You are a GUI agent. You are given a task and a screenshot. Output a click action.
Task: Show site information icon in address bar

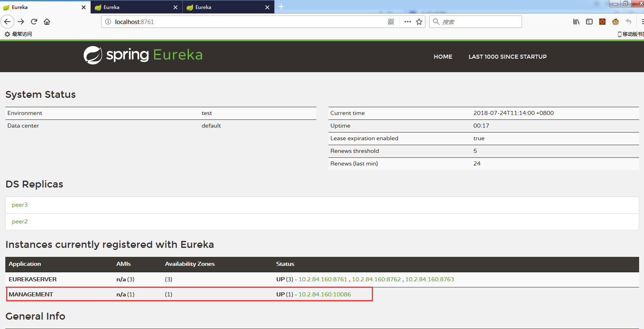pos(108,22)
